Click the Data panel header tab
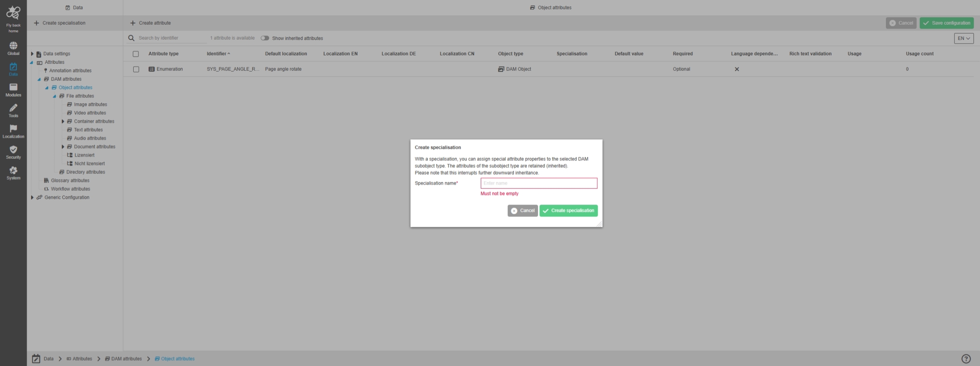 point(74,8)
